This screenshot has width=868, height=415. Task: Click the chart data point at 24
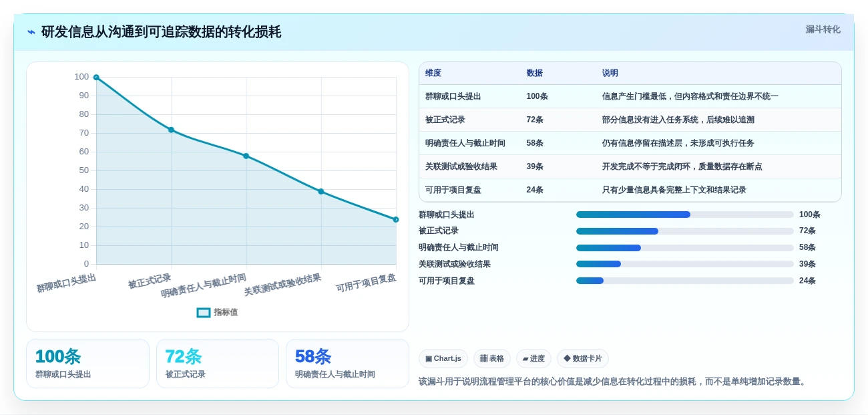tap(396, 219)
